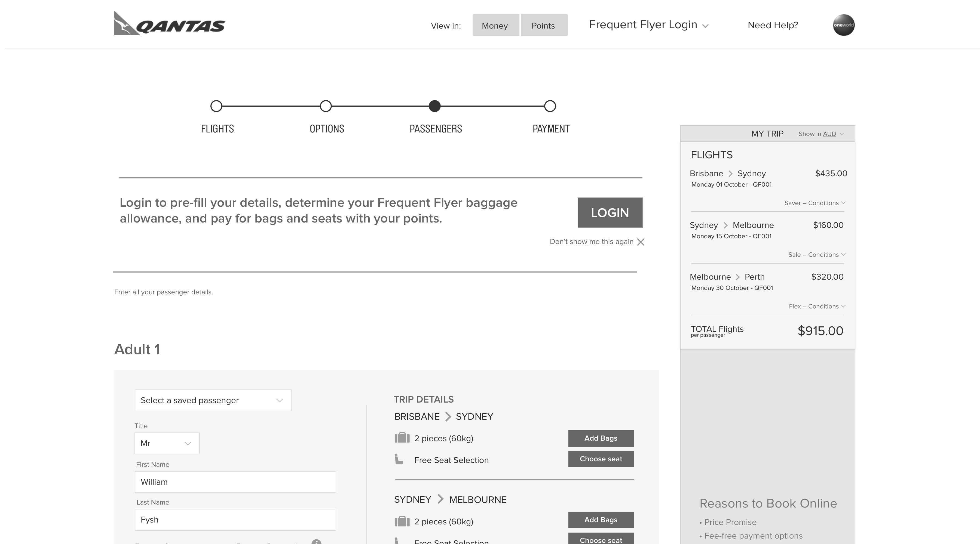Click the First Name field containing William
980x544 pixels.
click(x=235, y=482)
